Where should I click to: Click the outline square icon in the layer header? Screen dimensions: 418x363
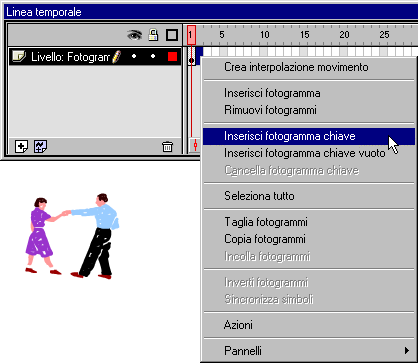(172, 35)
